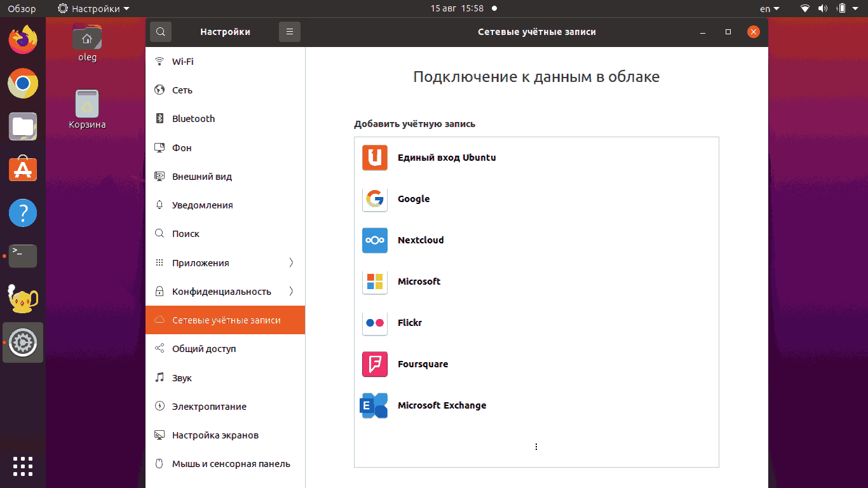
Task: Add a Google account
Action: [x=536, y=199]
